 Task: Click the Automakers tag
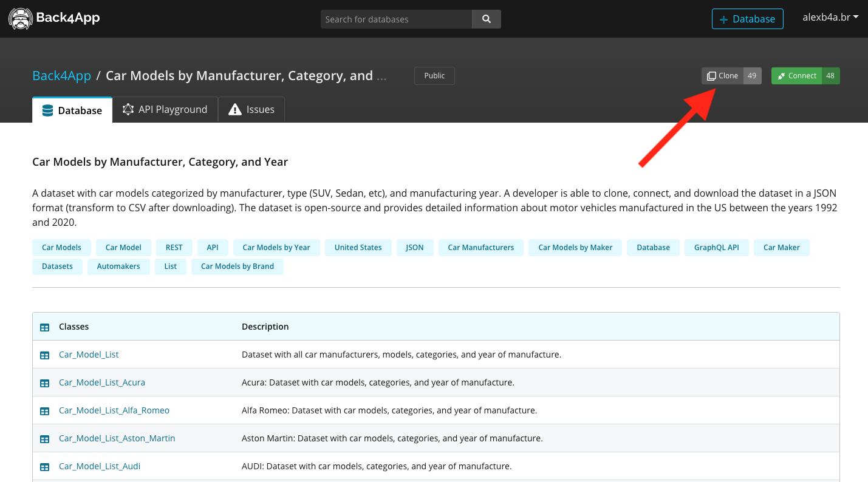tap(118, 266)
